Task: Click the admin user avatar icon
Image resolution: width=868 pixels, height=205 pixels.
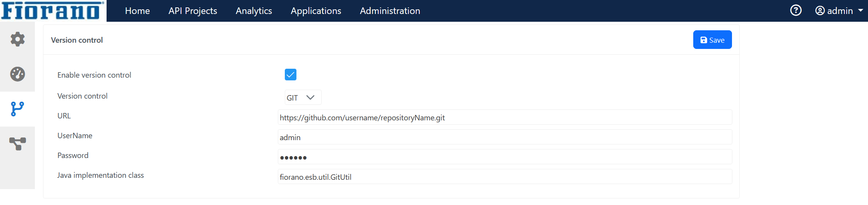Action: pos(820,10)
